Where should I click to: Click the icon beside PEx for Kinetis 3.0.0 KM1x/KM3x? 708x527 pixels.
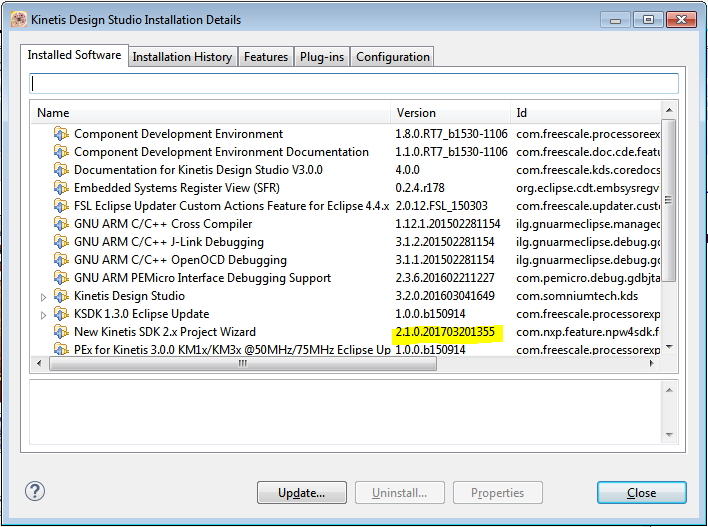pyautogui.click(x=61, y=349)
